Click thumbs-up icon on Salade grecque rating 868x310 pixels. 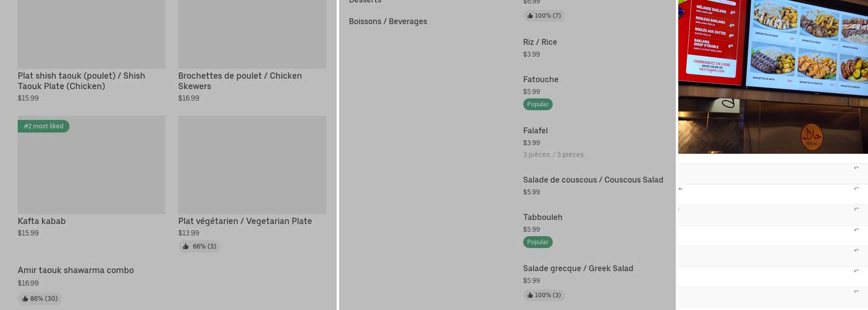tap(529, 295)
